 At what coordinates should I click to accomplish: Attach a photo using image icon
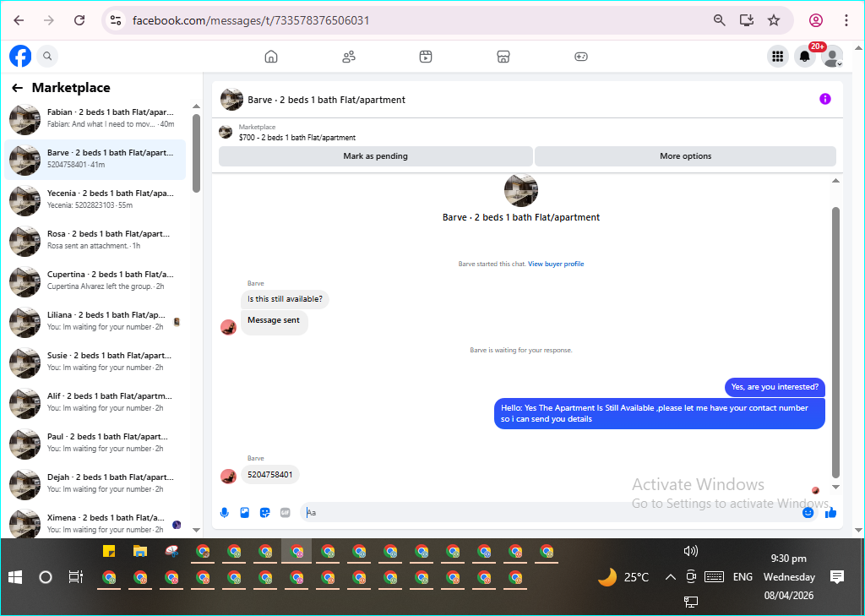(244, 513)
